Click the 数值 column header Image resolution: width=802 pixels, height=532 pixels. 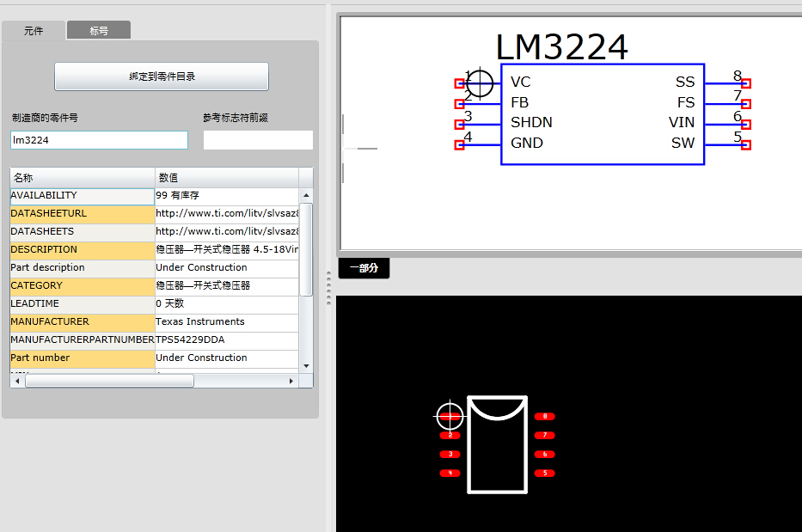point(227,178)
